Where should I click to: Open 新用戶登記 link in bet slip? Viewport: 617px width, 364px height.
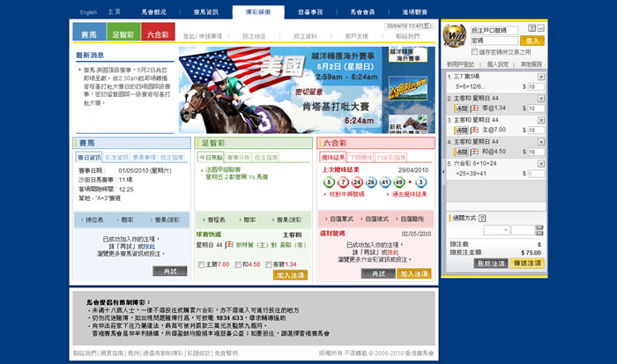click(460, 64)
